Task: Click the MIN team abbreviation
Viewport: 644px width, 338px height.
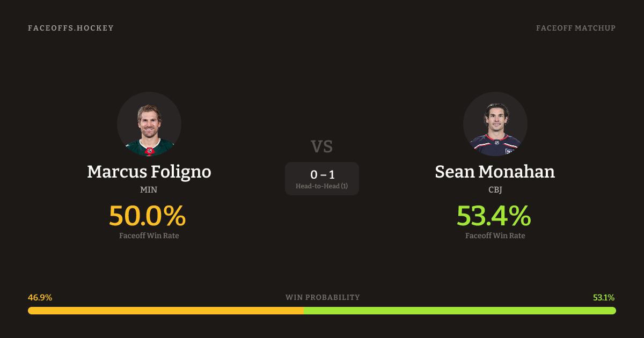Action: pos(149,189)
